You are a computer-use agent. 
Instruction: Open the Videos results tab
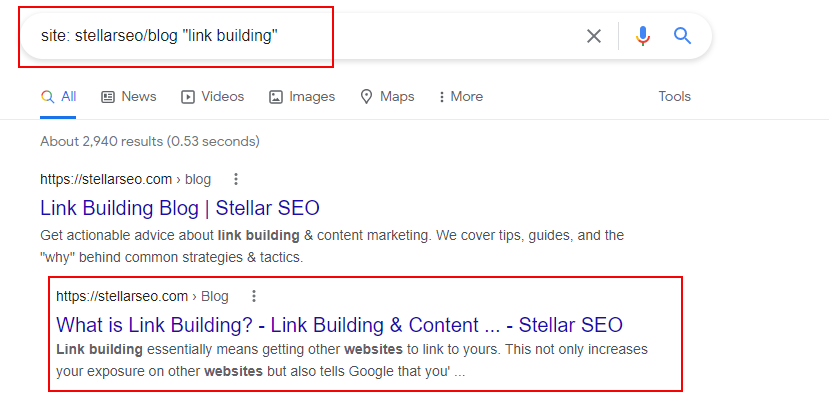213,97
